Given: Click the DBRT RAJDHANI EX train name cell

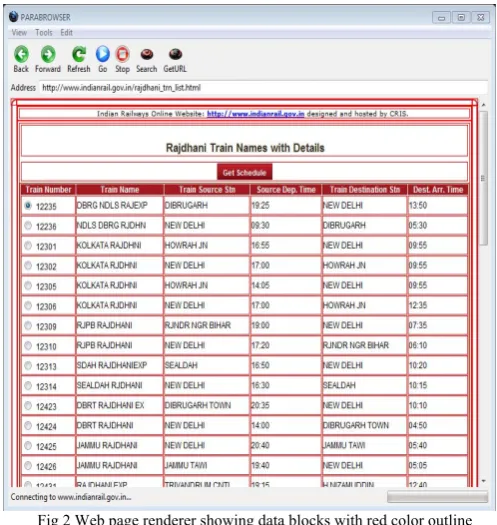Looking at the screenshot, I should coord(120,405).
